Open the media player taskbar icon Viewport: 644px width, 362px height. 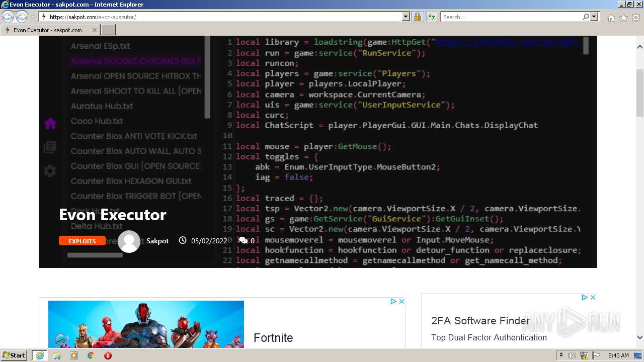tap(74, 355)
